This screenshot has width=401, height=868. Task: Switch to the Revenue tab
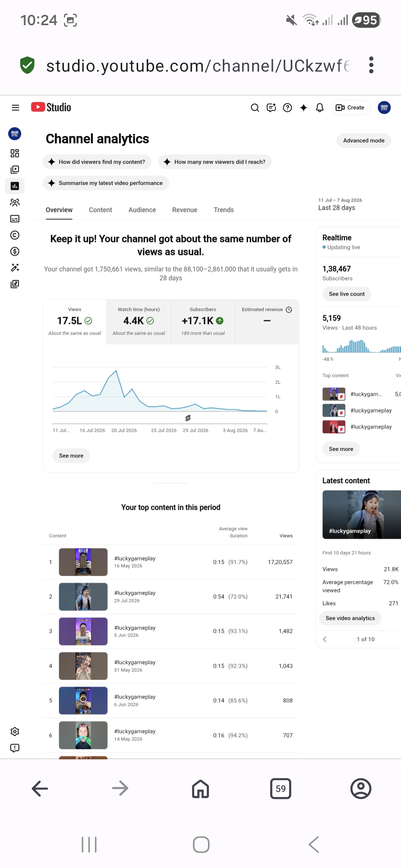coord(185,210)
